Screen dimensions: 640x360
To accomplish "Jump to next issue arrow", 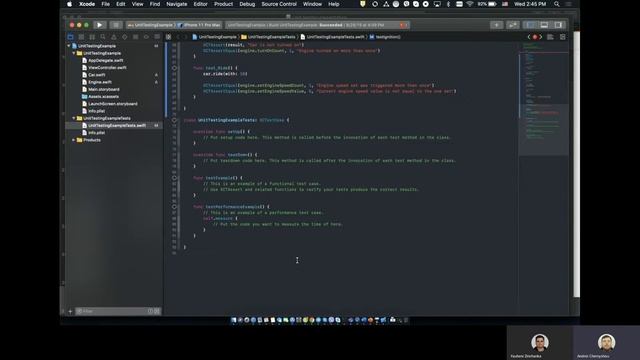I will coord(541,37).
